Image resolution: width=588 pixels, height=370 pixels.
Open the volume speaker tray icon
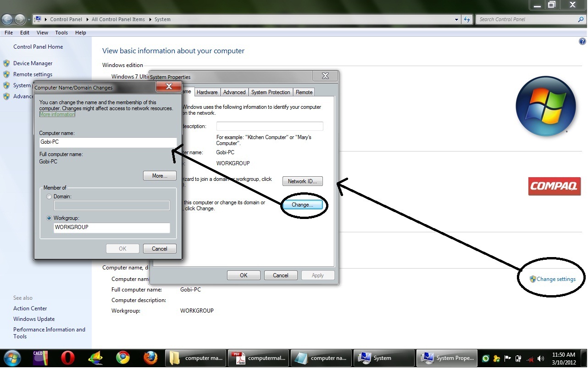pyautogui.click(x=541, y=359)
